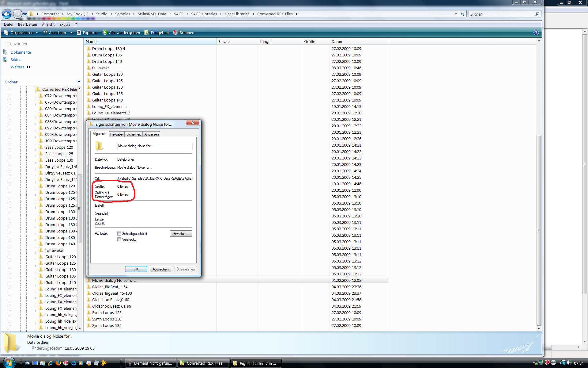
Task: Open the help question mark icon
Action: pos(536,33)
